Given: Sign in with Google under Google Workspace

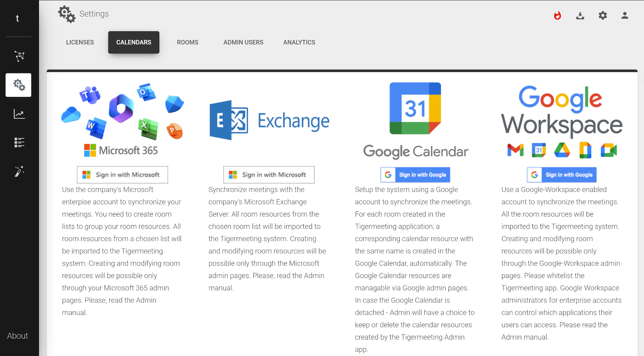Looking at the screenshot, I should tap(562, 175).
